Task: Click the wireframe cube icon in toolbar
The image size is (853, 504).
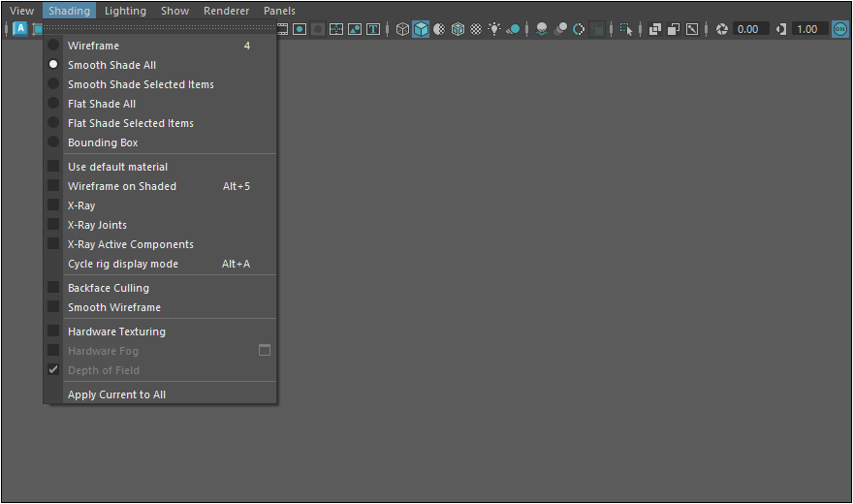Action: [x=402, y=29]
